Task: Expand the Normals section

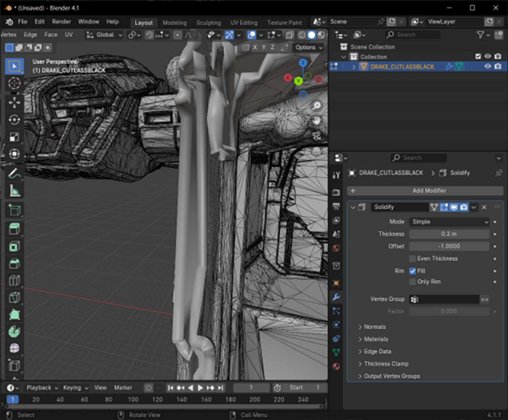Action: (375, 327)
